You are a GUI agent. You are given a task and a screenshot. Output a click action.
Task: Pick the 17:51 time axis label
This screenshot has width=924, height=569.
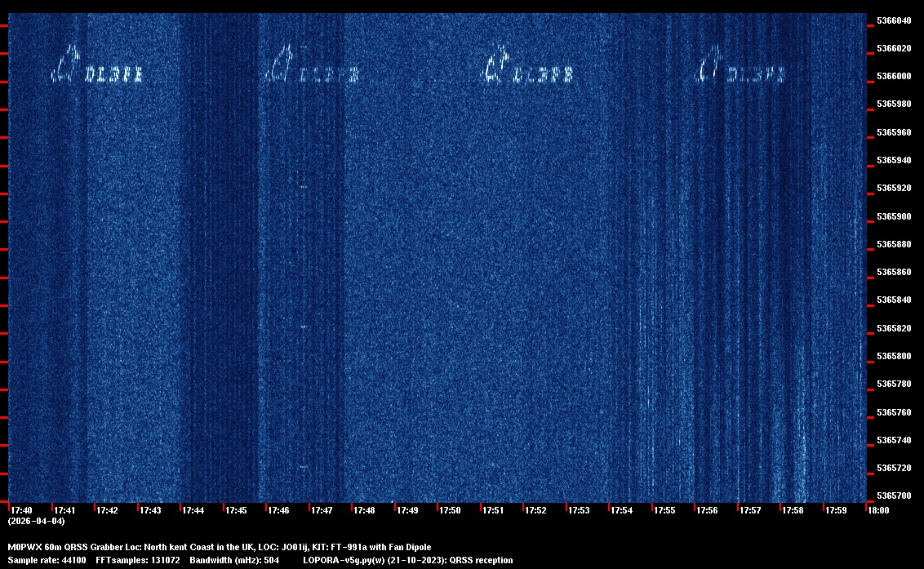[x=493, y=510]
